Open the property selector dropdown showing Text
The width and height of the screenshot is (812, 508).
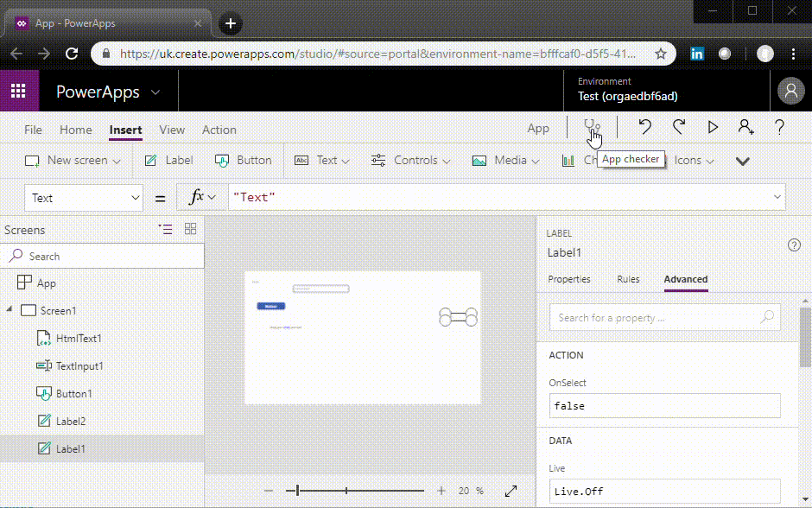[84, 198]
